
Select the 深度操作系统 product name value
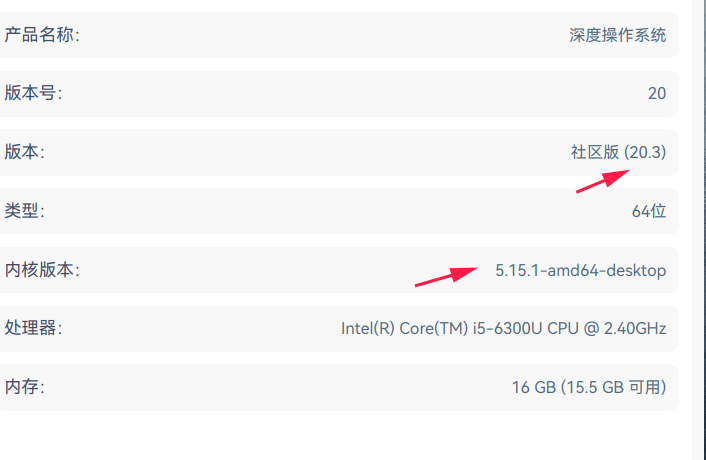(617, 35)
